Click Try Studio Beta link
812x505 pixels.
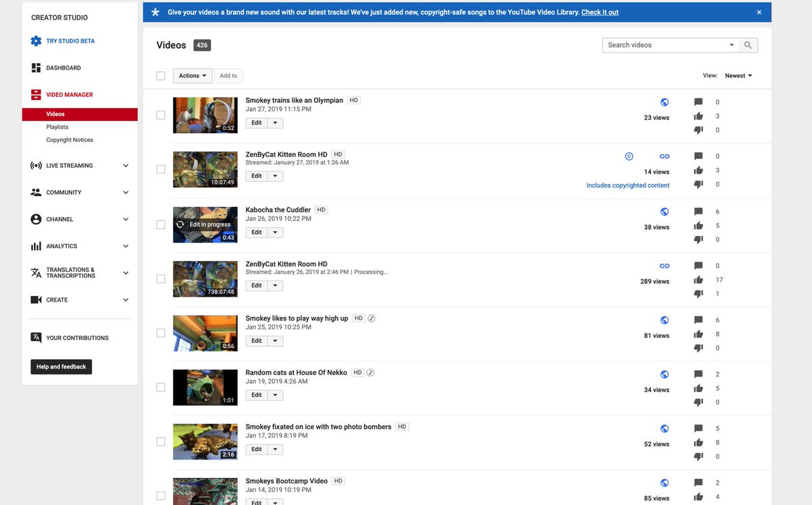click(x=70, y=41)
